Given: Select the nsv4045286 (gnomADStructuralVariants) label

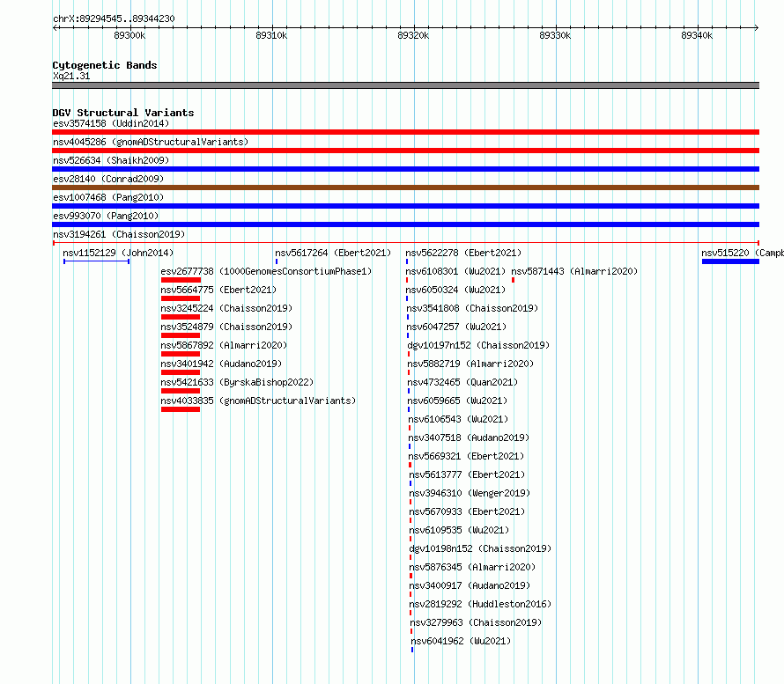Looking at the screenshot, I should click(151, 142).
